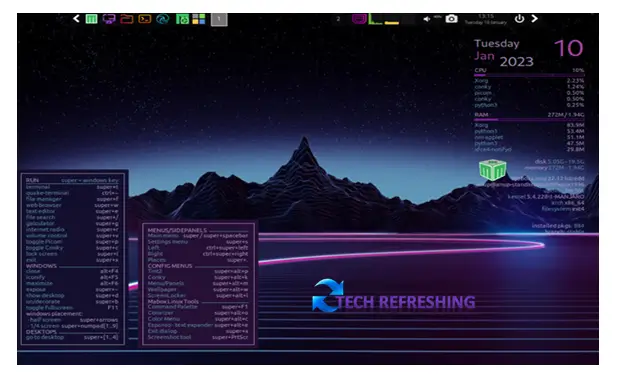Click the RAM usage bar

529,119
